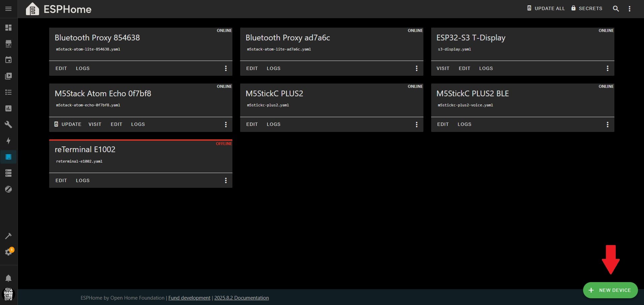
Task: View logs on M5StickC PLUS2 card
Action: click(273, 124)
